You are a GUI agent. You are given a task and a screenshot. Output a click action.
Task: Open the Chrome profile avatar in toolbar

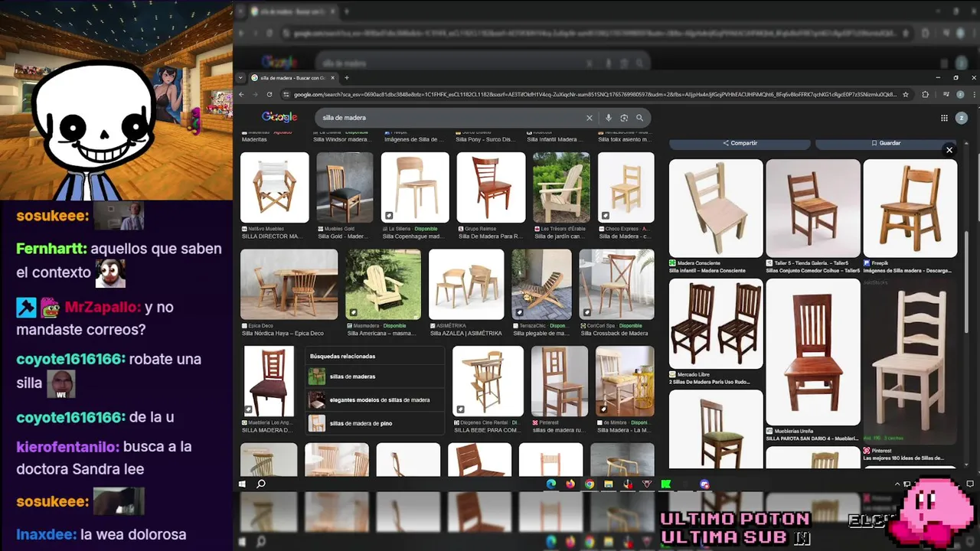(x=960, y=94)
